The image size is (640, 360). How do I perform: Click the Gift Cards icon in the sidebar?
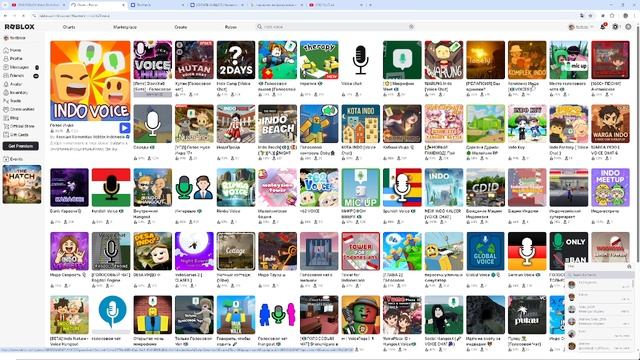[6, 134]
